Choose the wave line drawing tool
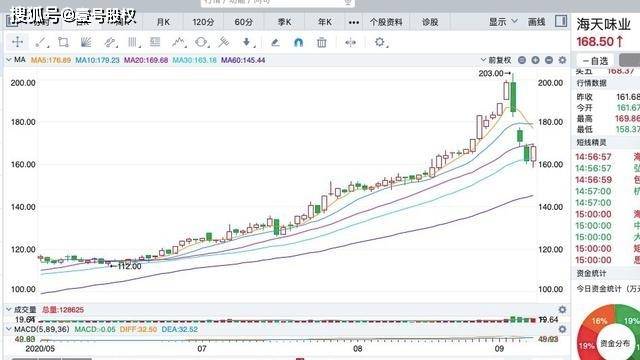The width and height of the screenshot is (640, 360). (x=178, y=42)
